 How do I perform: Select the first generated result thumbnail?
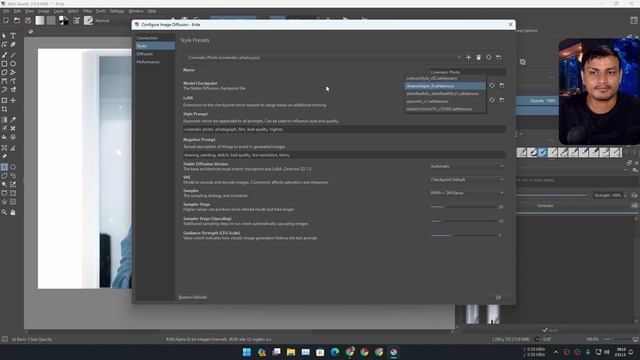[472, 314]
